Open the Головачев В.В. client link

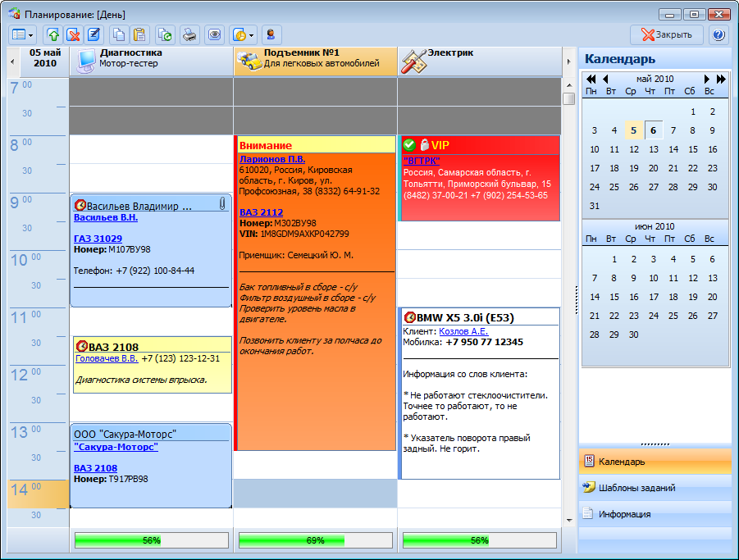pos(107,358)
